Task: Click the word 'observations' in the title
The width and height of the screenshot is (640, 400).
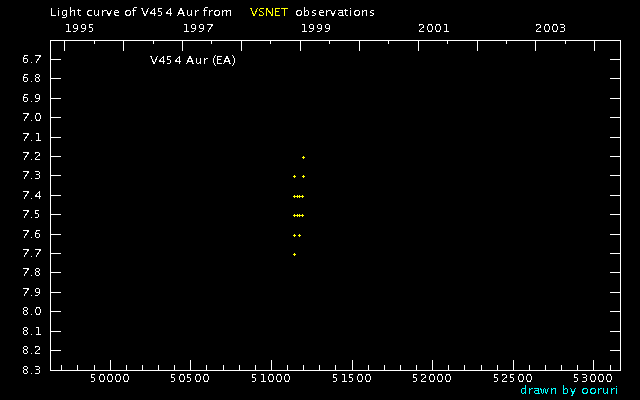Action: click(335, 13)
